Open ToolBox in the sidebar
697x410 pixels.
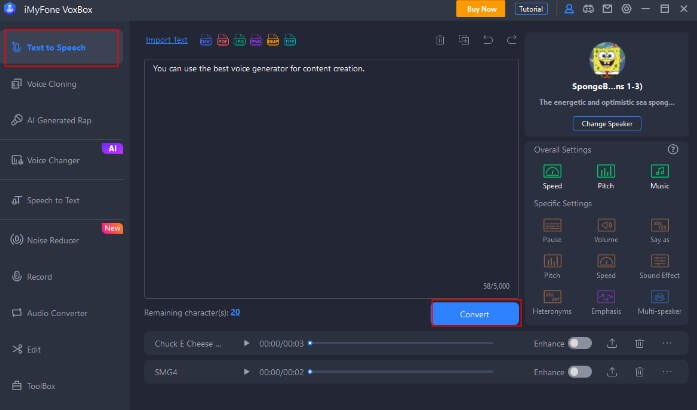click(34, 386)
